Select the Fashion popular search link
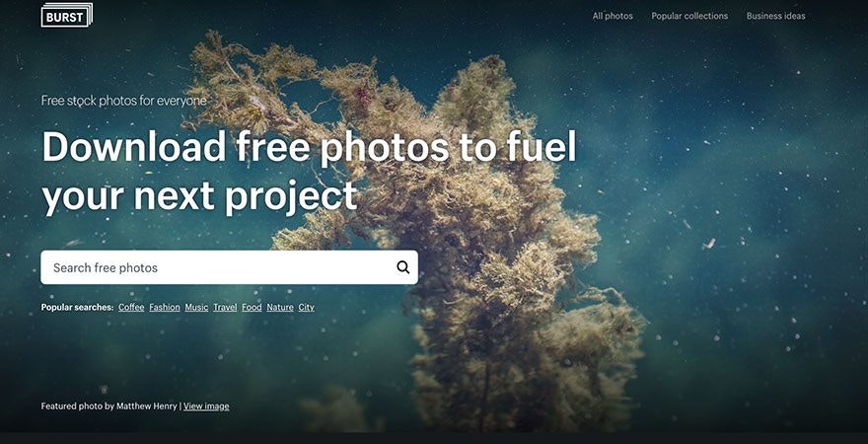 click(165, 307)
